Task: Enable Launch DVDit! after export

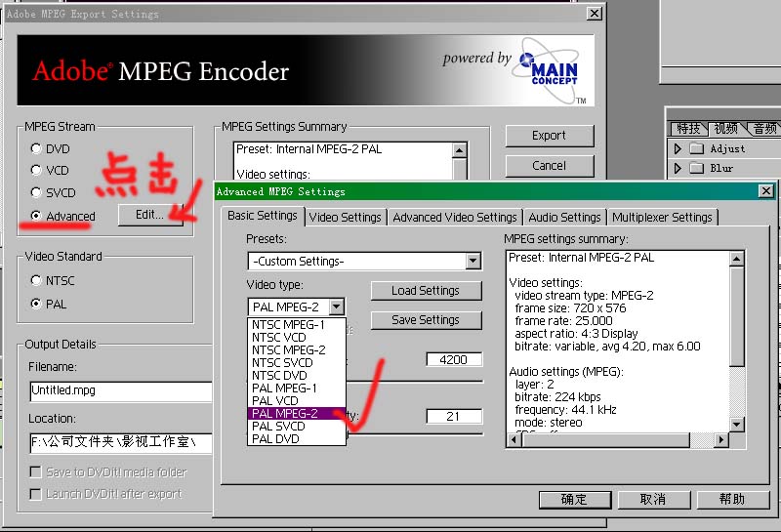Action: [x=35, y=494]
